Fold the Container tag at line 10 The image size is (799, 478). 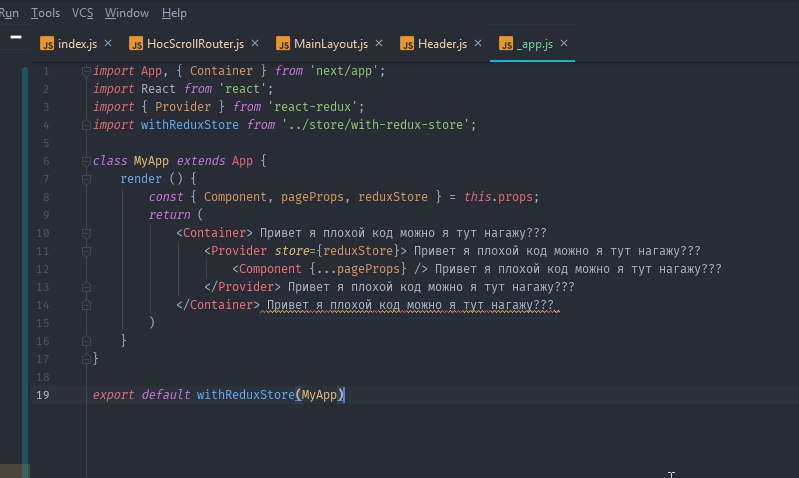[x=86, y=233]
